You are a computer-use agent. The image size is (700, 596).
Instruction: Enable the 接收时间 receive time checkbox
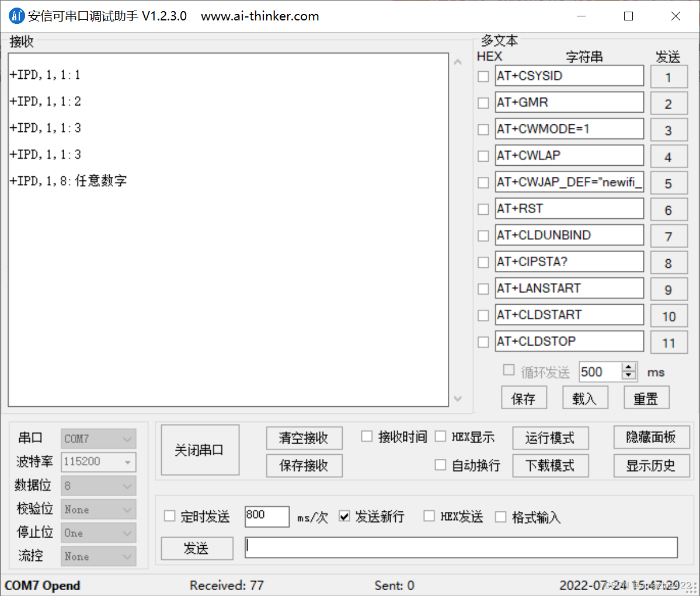tap(367, 436)
